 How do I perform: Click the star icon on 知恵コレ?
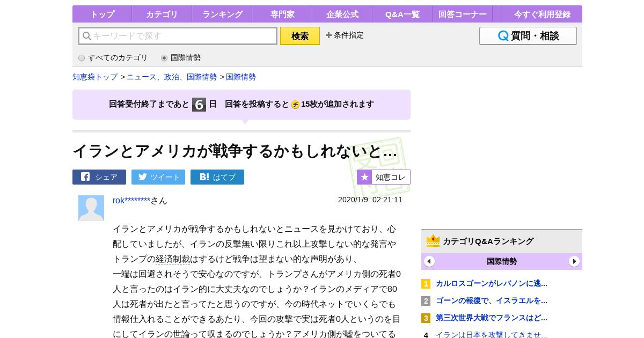364,177
